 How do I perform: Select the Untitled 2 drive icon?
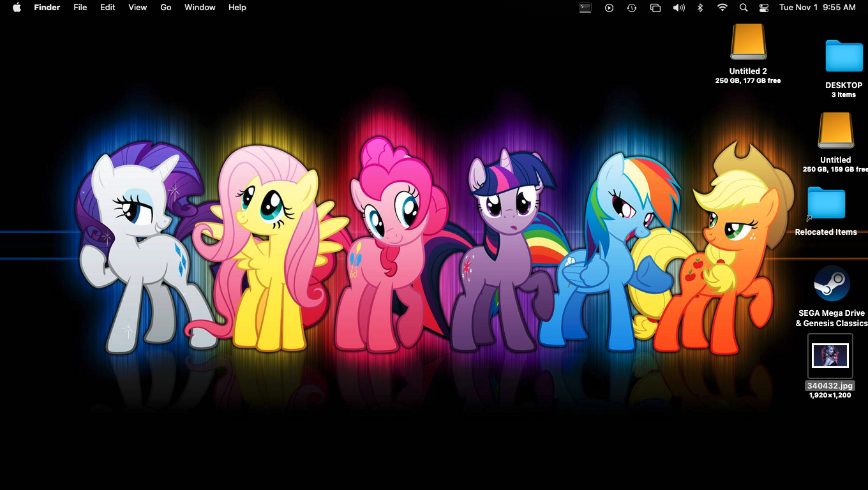748,42
